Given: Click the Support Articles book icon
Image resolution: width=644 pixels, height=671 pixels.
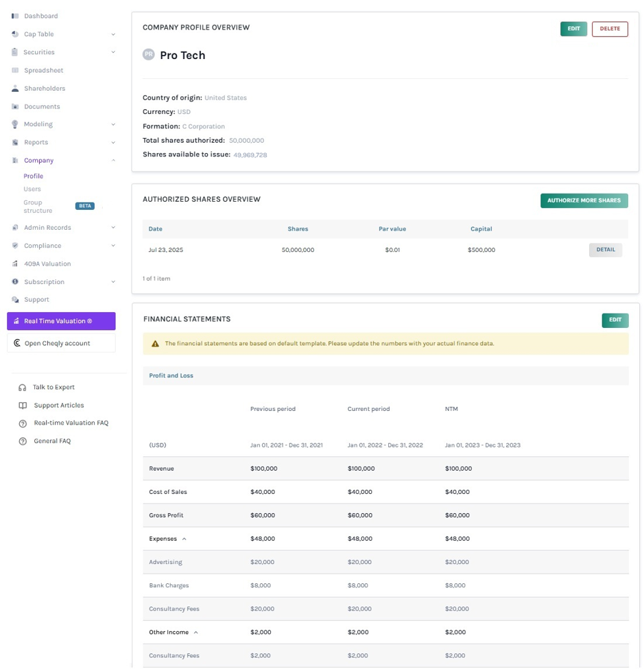Looking at the screenshot, I should (23, 405).
